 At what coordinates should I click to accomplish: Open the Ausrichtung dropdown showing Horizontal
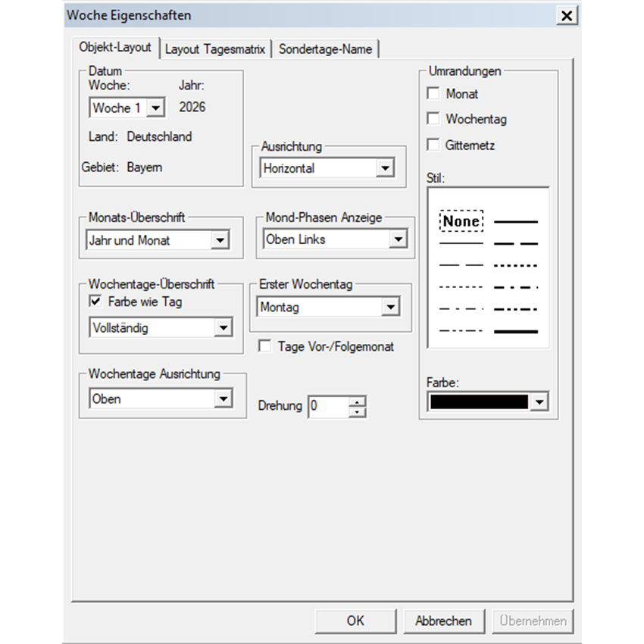click(x=385, y=169)
